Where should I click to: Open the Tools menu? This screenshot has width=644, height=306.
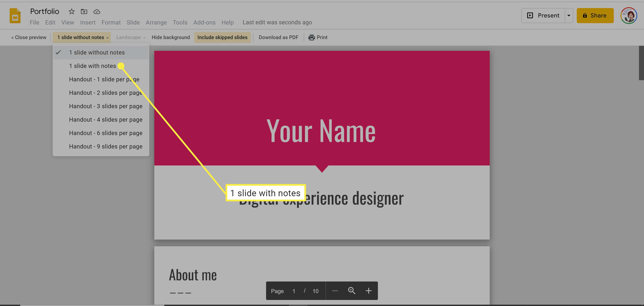[180, 22]
